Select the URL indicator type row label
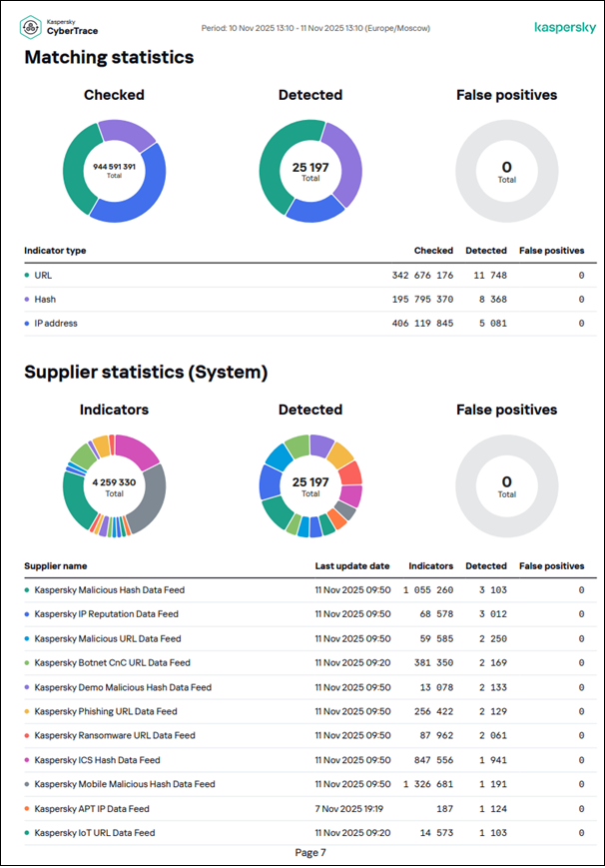The height and width of the screenshot is (868, 605). coord(43,275)
